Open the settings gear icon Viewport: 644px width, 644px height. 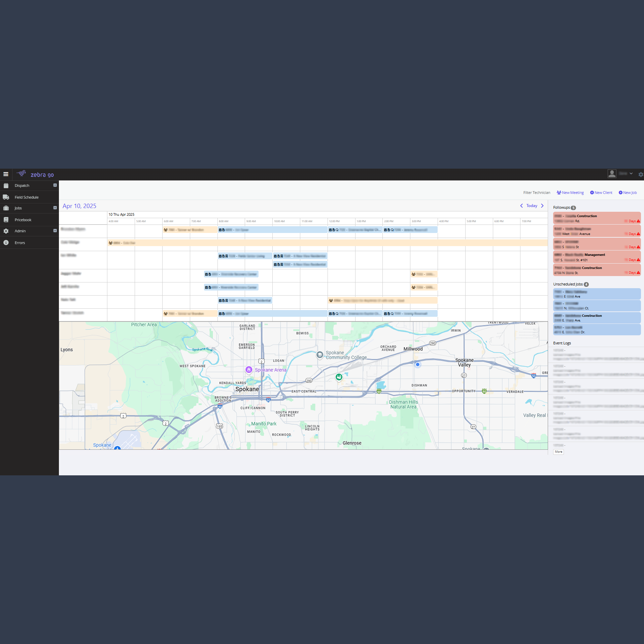[x=641, y=174]
